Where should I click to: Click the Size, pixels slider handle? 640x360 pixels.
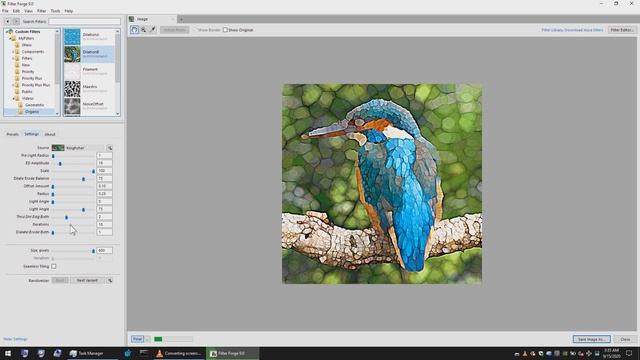93,251
